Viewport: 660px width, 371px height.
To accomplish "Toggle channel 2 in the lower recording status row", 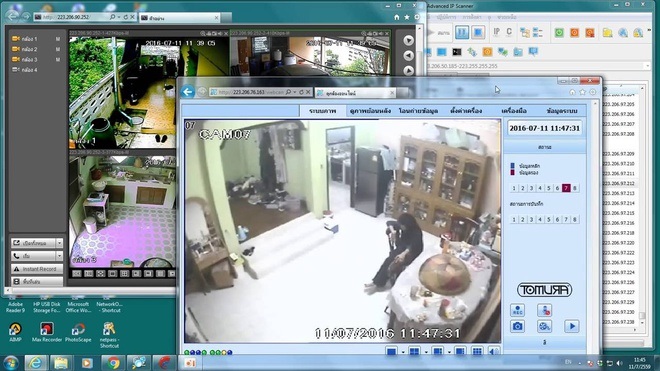I will coord(523,219).
